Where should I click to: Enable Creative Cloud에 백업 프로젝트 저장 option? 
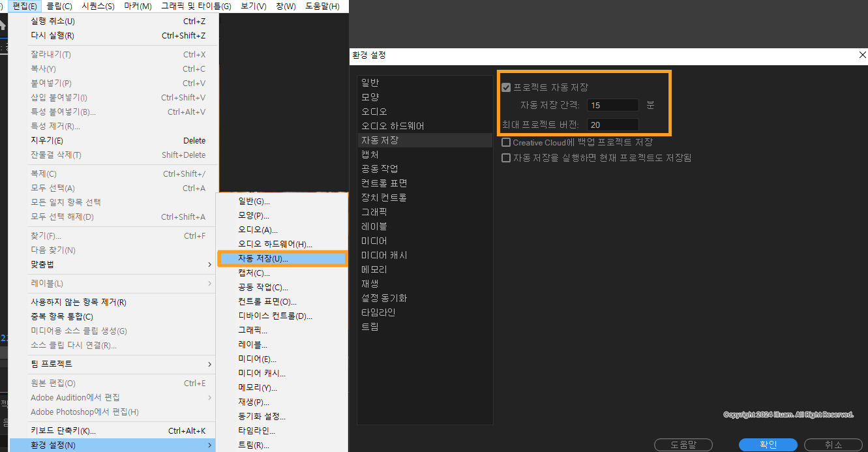[x=505, y=142]
